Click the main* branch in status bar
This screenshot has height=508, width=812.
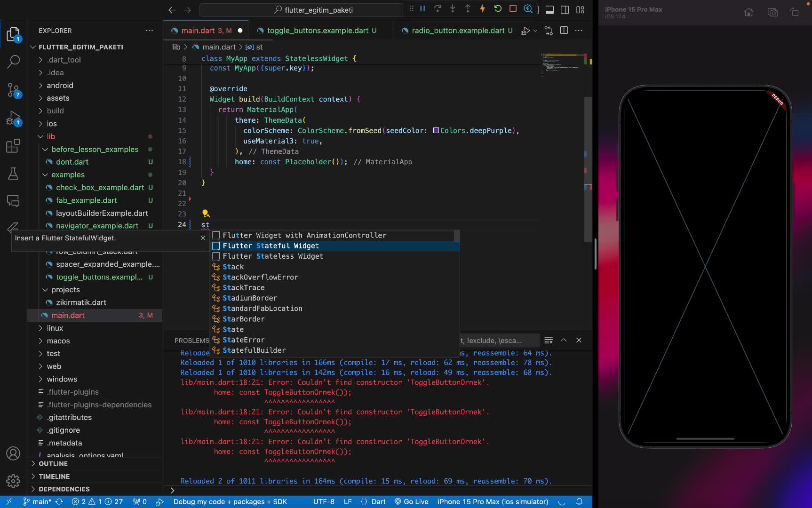tap(38, 502)
